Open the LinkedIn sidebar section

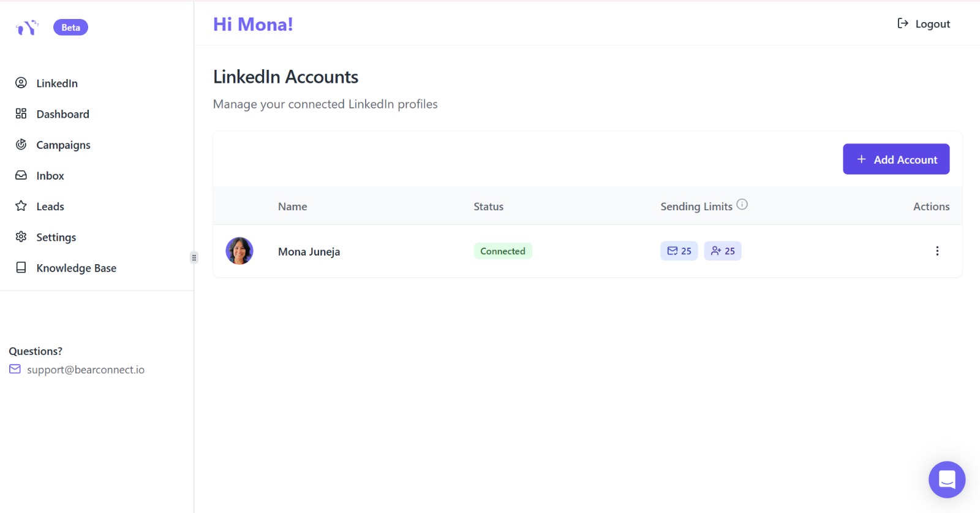[x=56, y=83]
